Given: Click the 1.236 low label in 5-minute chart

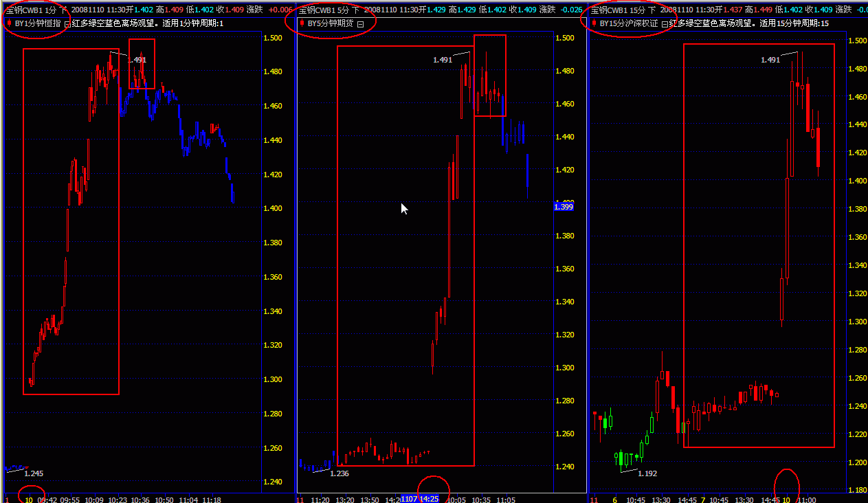Looking at the screenshot, I should [x=340, y=473].
